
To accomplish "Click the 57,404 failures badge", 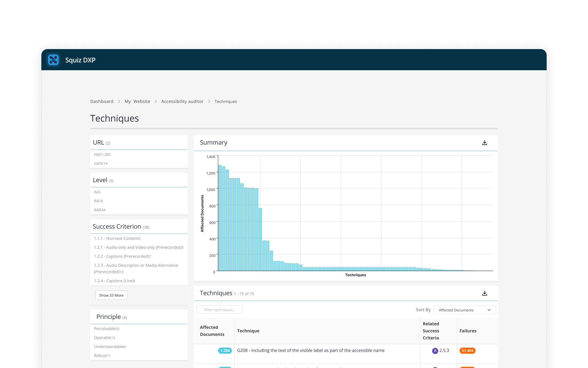I will [x=467, y=351].
